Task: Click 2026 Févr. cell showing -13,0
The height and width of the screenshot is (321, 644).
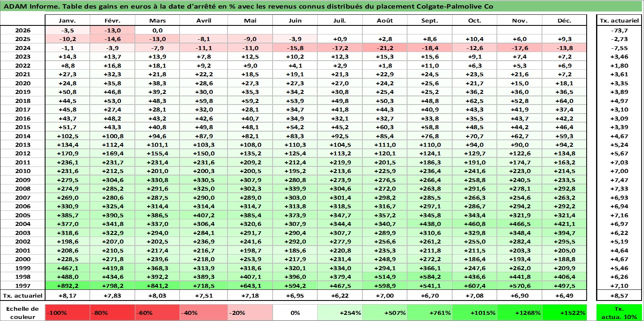Action: (x=112, y=30)
